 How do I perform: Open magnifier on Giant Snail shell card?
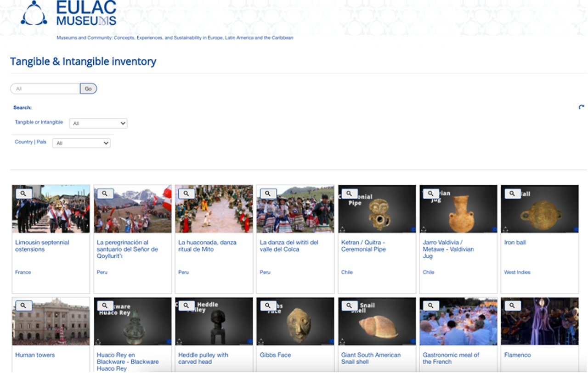coord(349,306)
